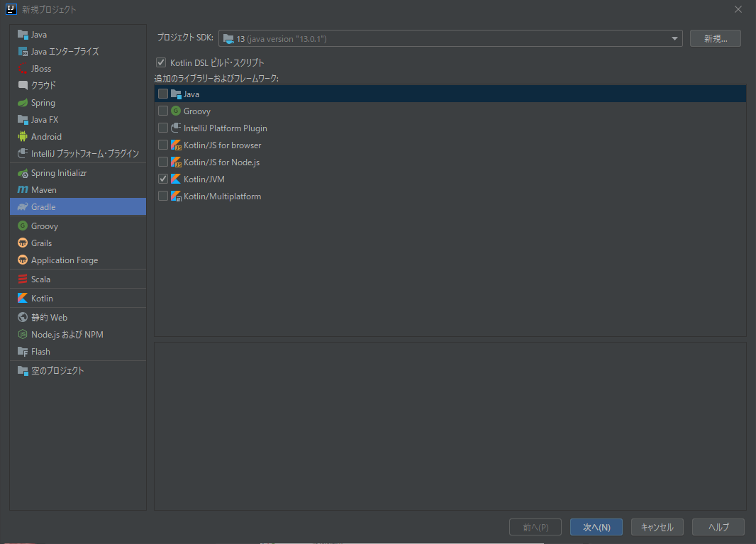Click the Java icon in frameworks list

pyautogui.click(x=176, y=94)
